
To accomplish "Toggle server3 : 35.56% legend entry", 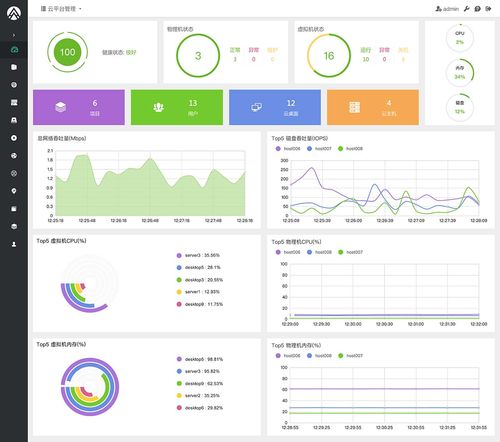I will 198,255.
